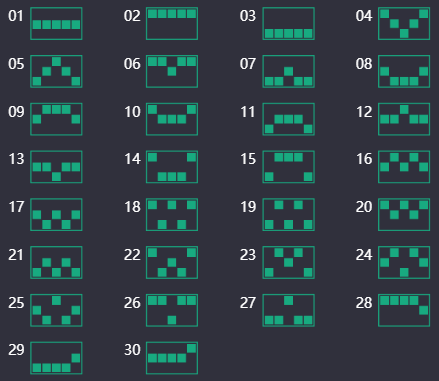Open payline 04 V-shape pattern

(x=404, y=24)
